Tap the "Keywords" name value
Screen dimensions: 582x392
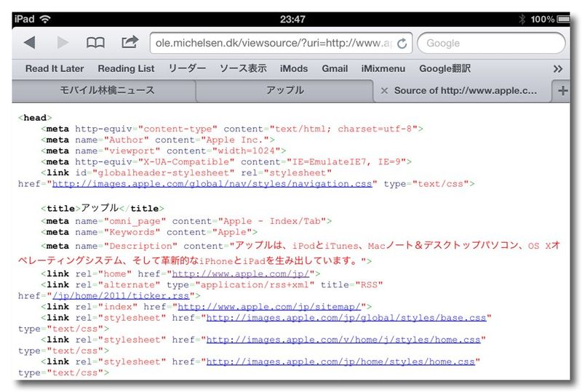coord(132,232)
